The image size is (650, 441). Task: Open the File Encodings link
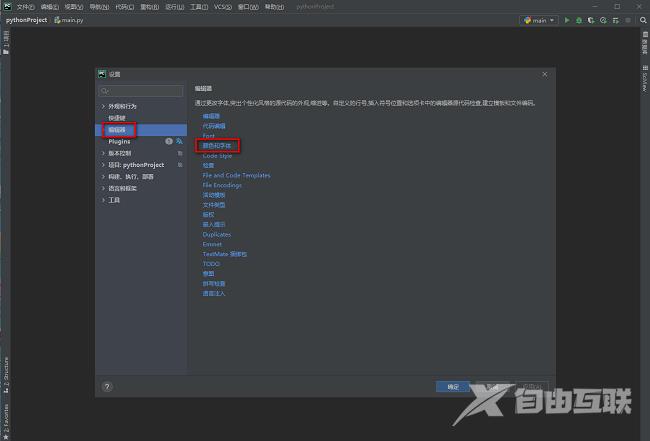[x=221, y=185]
